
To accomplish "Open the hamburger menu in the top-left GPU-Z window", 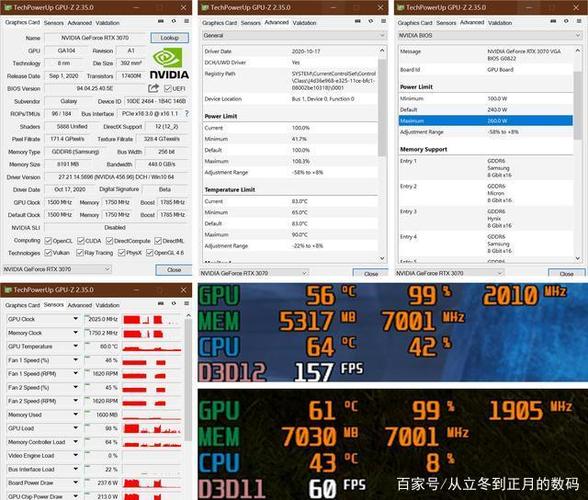I will click(186, 21).
